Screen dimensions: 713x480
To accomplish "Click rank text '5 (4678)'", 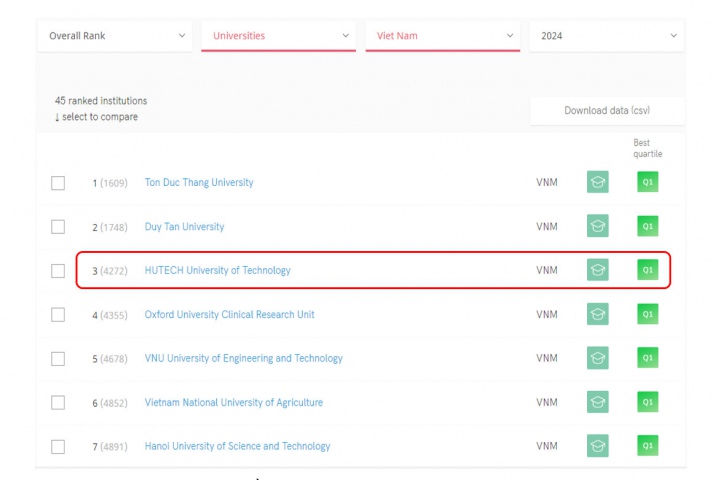I will coord(110,359).
